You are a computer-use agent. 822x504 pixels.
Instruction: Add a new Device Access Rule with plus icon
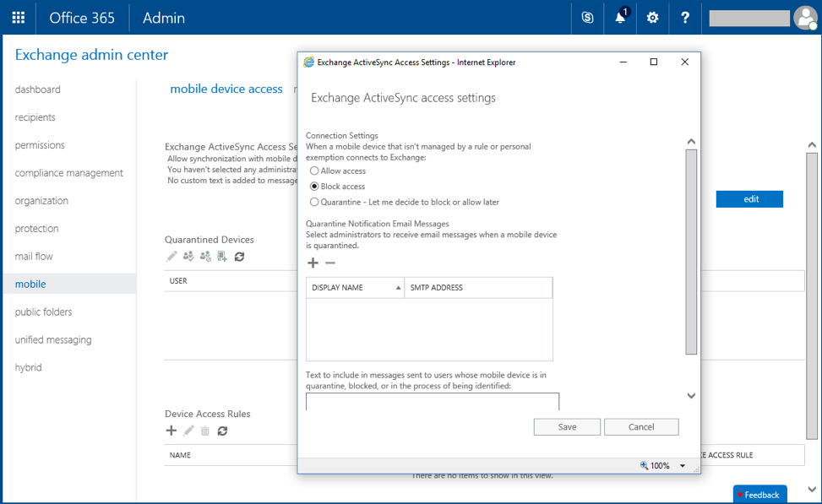171,431
